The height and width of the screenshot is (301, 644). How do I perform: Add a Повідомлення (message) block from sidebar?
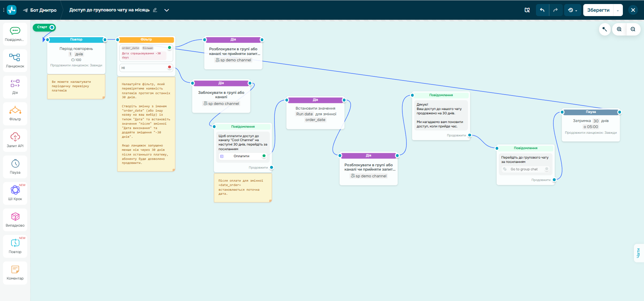15,34
